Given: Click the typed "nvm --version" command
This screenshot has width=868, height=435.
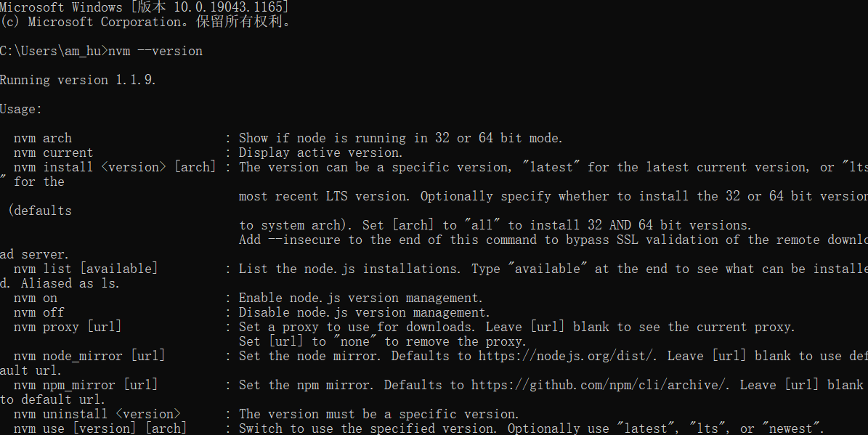Looking at the screenshot, I should coord(155,51).
